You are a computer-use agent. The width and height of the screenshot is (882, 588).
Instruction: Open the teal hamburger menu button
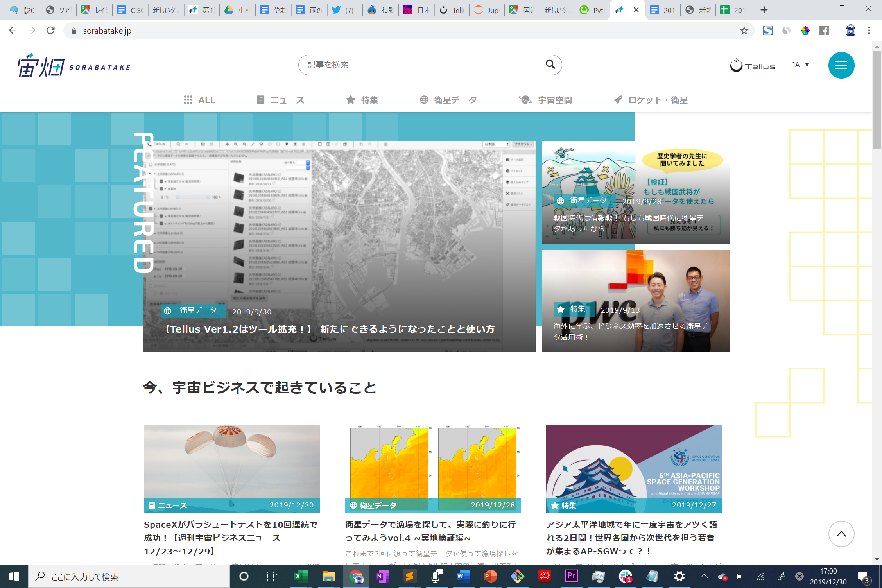[x=841, y=65]
